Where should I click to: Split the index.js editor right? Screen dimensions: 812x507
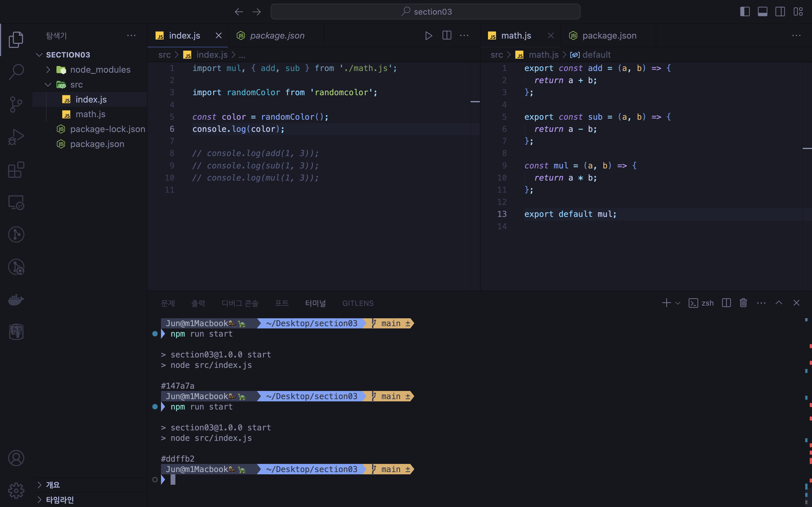pos(447,35)
